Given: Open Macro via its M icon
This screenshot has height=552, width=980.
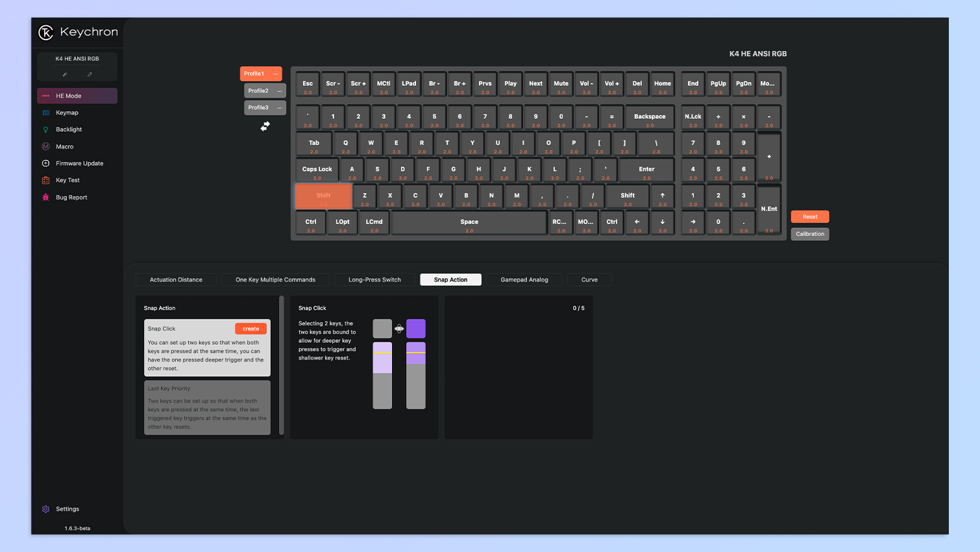Looking at the screenshot, I should click(x=45, y=147).
